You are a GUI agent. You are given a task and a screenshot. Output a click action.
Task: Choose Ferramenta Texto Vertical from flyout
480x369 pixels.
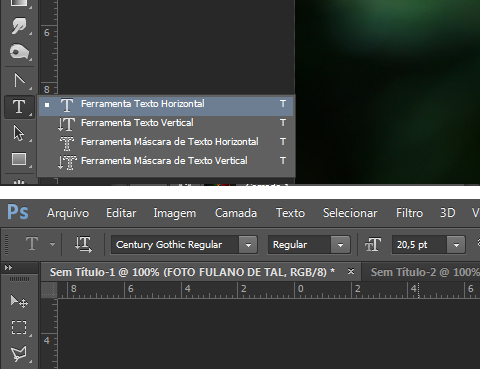coord(166,123)
